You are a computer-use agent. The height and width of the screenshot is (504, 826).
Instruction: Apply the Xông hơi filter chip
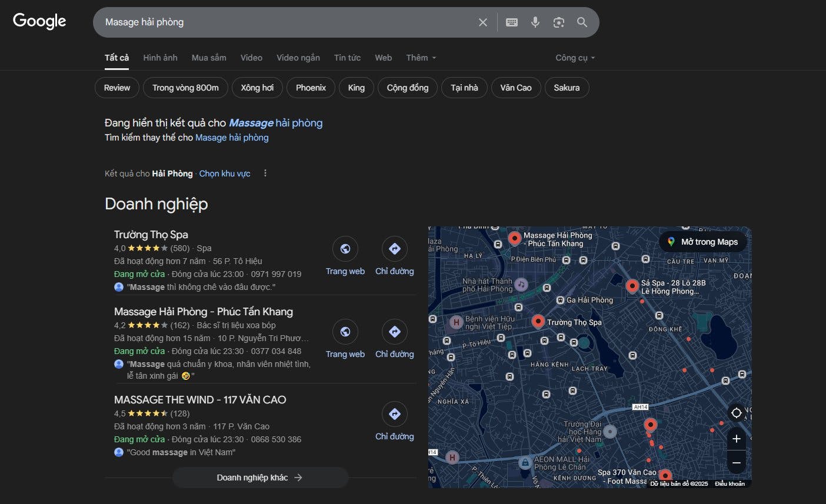tap(257, 88)
